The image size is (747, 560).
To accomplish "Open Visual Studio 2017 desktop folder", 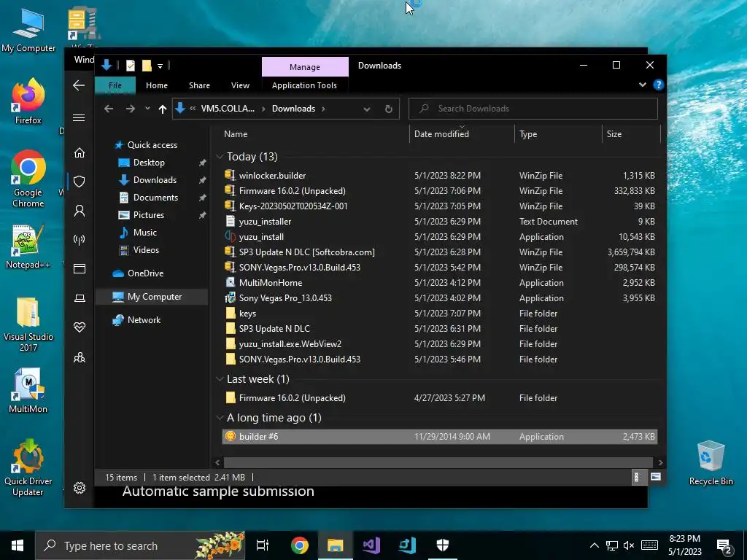I will click(28, 324).
